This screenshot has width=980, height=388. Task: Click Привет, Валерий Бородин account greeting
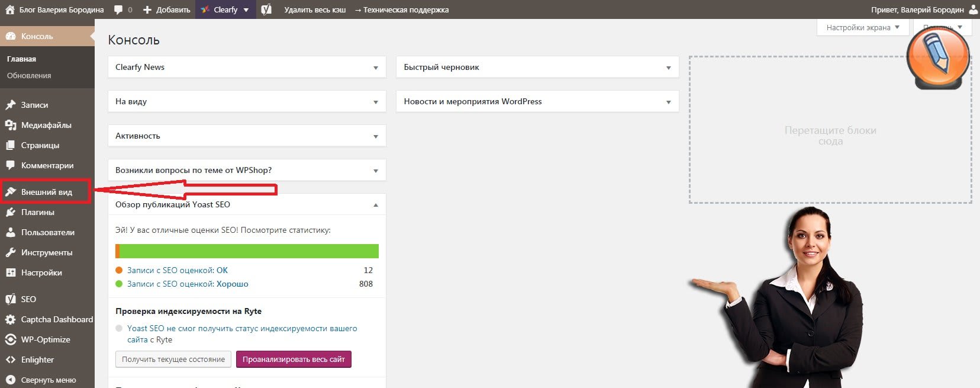point(917,10)
